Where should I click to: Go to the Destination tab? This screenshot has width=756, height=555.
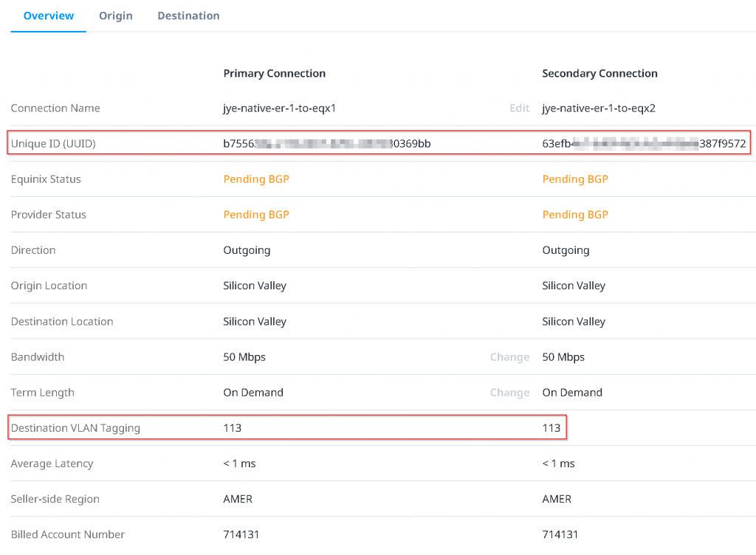pos(188,15)
